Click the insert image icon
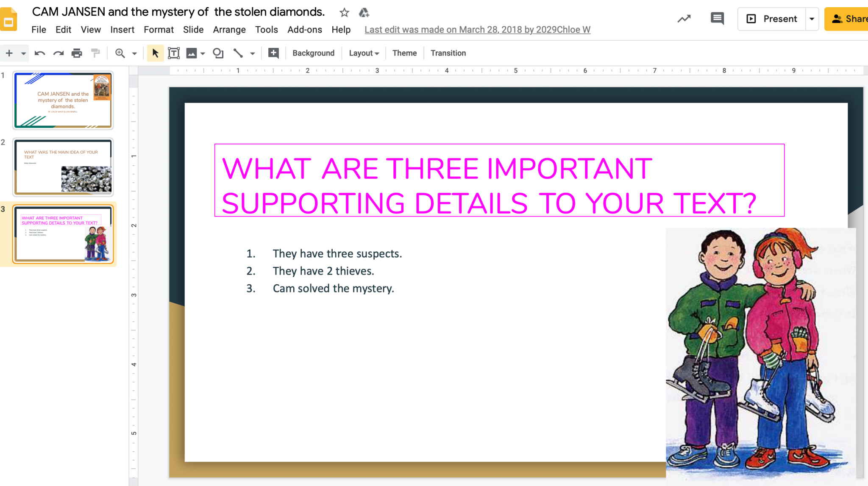The height and width of the screenshot is (486, 868). 192,53
